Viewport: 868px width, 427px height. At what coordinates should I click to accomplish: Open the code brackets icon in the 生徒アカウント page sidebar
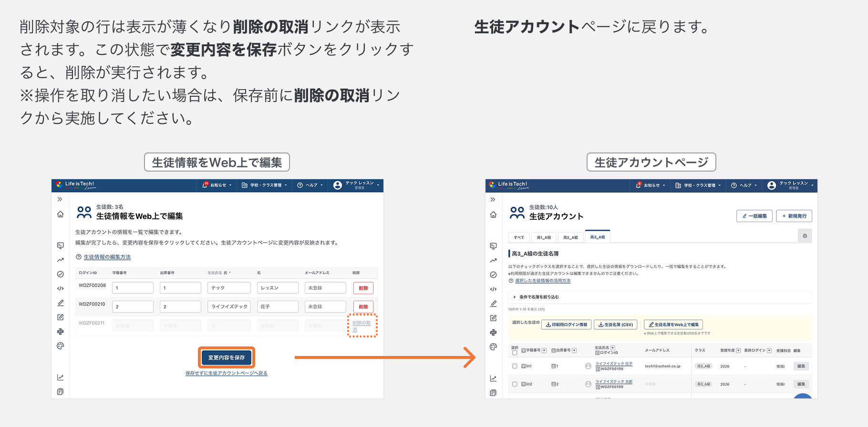(x=493, y=289)
